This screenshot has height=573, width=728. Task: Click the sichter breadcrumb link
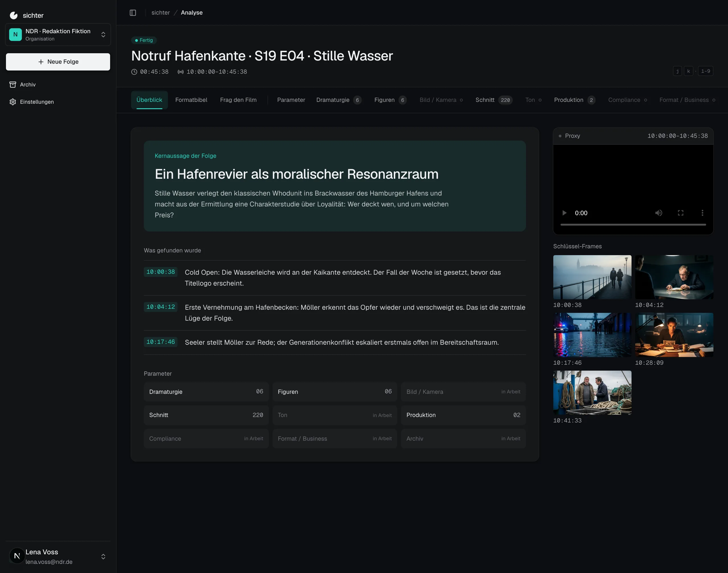[160, 13]
